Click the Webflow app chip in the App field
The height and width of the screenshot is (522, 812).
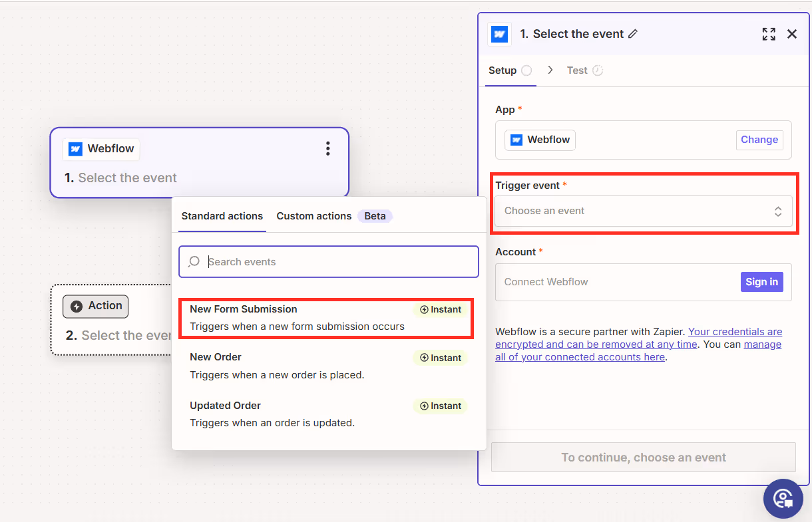(x=540, y=140)
